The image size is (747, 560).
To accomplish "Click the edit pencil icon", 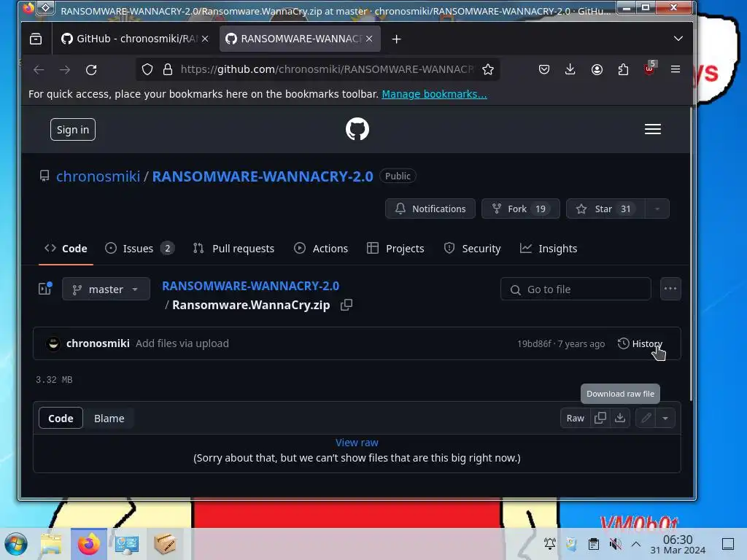I will point(646,418).
